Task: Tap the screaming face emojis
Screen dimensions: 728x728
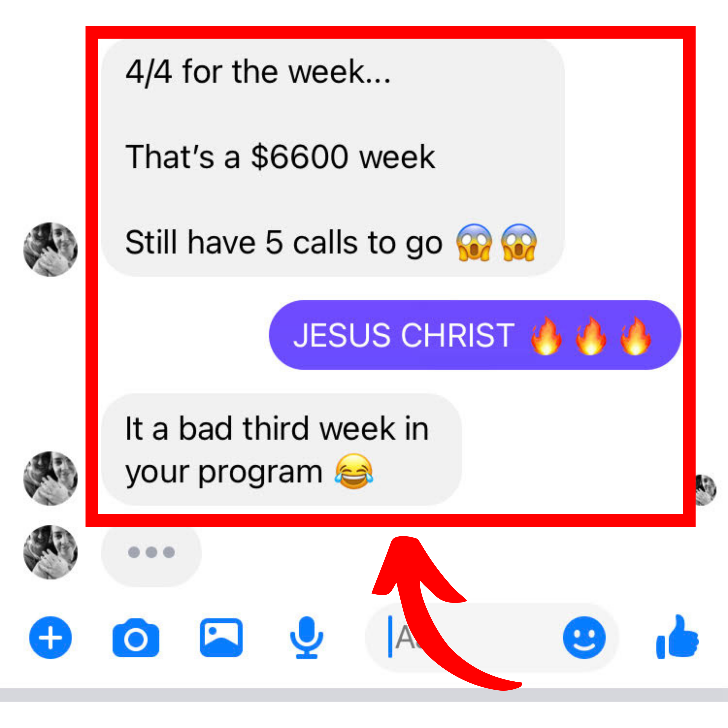Action: tap(496, 242)
